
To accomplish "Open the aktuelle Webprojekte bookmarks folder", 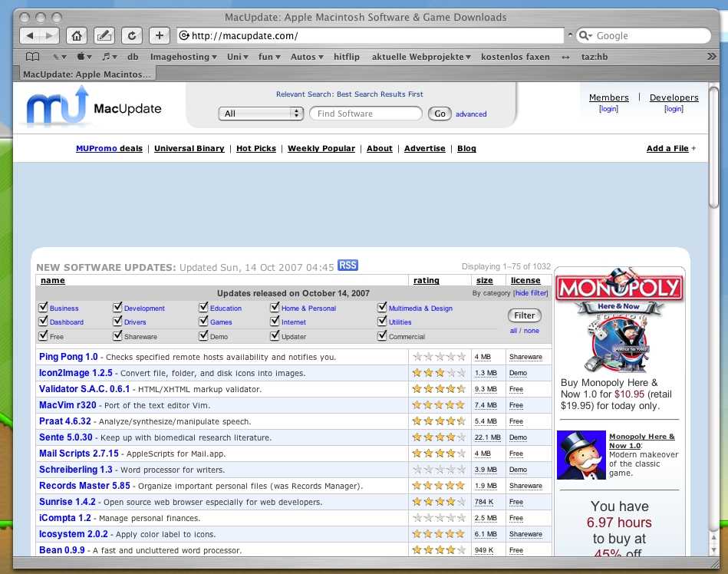I will 421,57.
